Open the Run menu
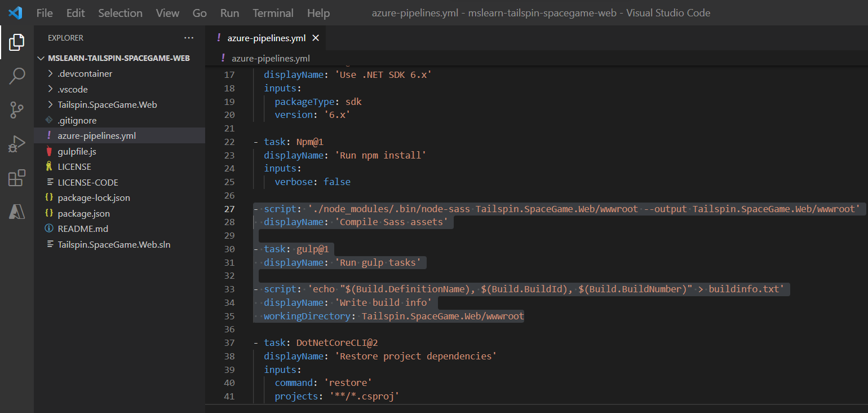This screenshot has height=413, width=868. point(229,13)
